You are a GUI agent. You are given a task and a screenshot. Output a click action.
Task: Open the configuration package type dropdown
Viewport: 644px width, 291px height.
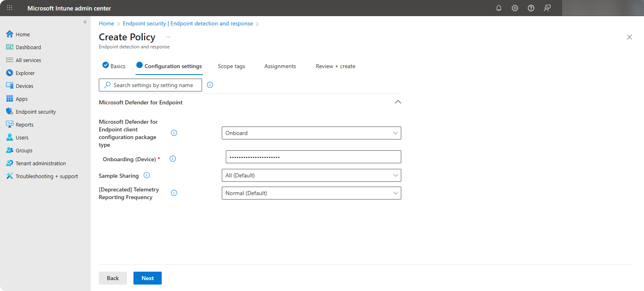click(311, 133)
